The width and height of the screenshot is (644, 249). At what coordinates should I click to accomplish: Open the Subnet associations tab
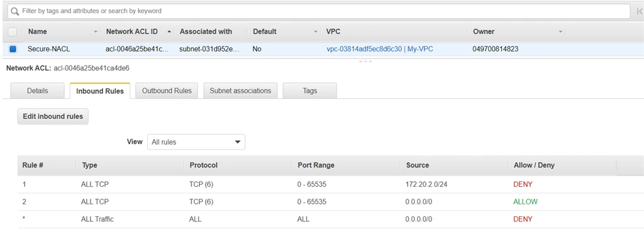(x=240, y=91)
